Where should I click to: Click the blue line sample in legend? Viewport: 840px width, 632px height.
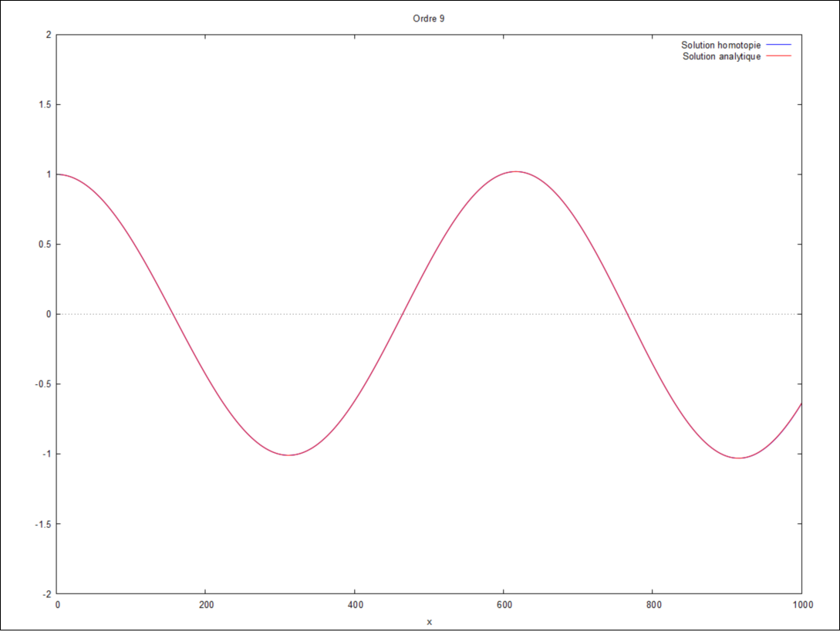[778, 45]
